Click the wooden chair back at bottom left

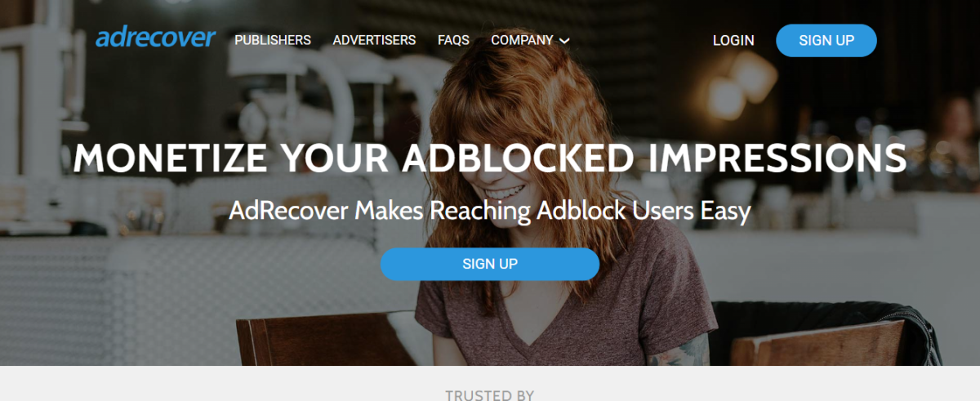(325, 339)
